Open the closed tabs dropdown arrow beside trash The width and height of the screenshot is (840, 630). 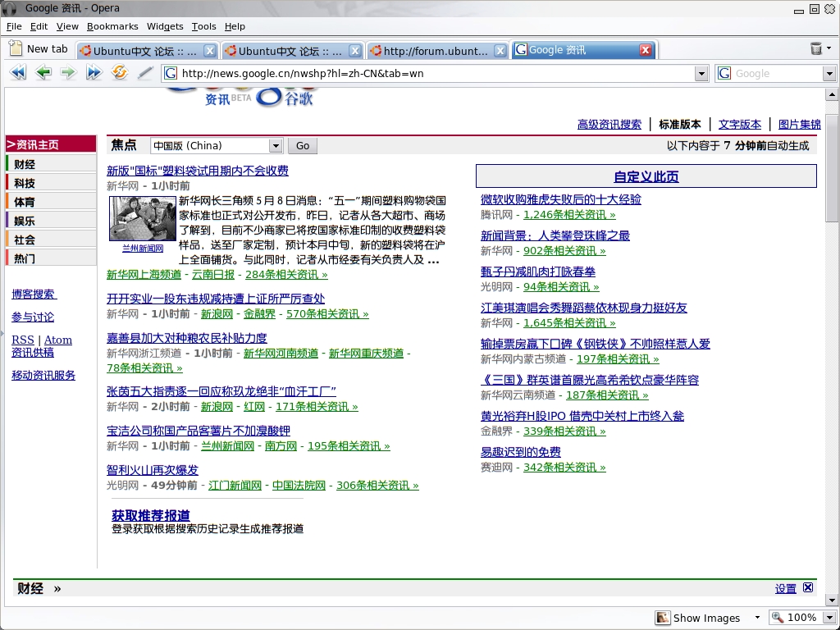click(829, 48)
